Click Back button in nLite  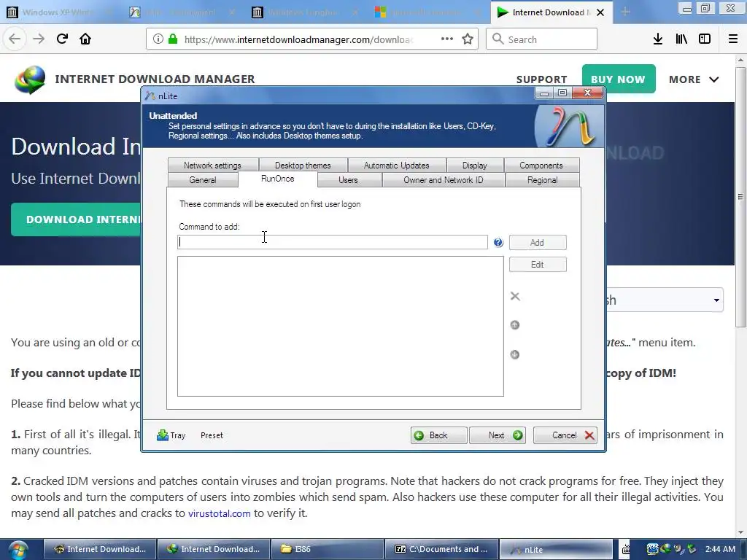point(438,435)
